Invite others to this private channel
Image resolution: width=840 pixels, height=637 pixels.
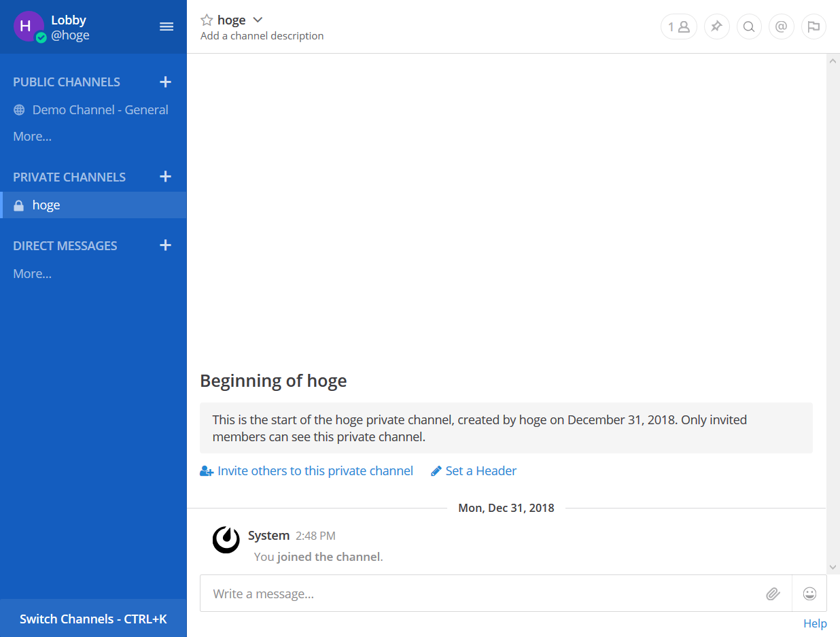(315, 470)
